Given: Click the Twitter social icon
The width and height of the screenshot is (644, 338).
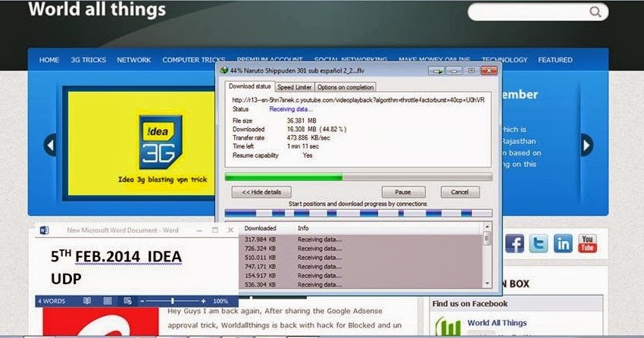Looking at the screenshot, I should pyautogui.click(x=539, y=243).
